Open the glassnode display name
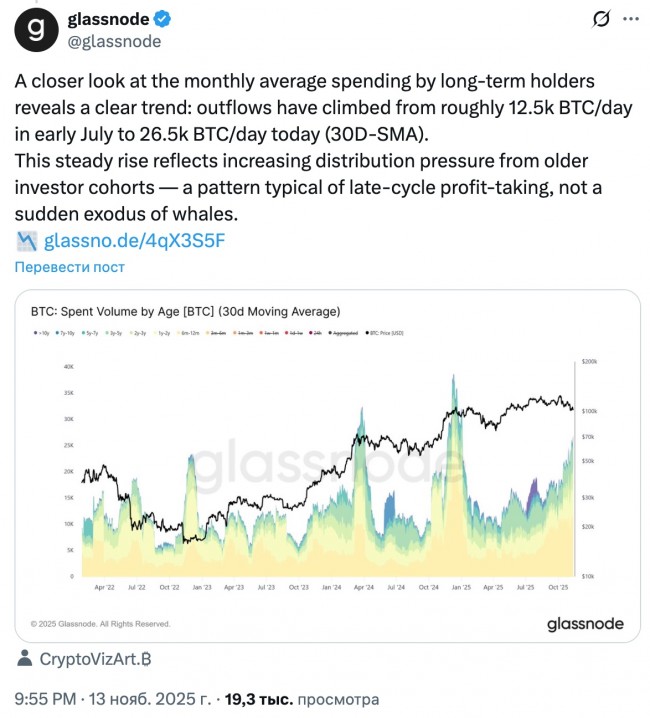This screenshot has height=718, width=650. (x=107, y=20)
